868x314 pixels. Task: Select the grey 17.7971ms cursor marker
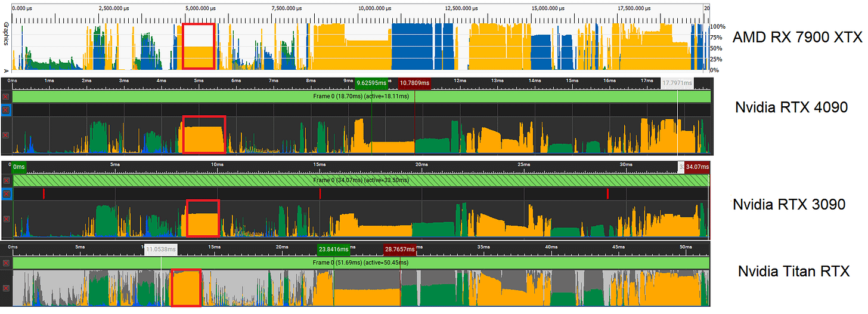tap(678, 83)
